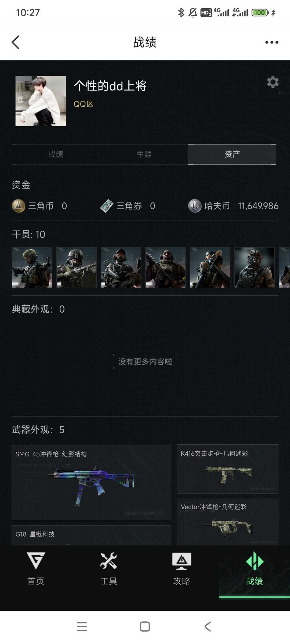Switch to the 生涯 tab
Screen dimensions: 290x644
tap(144, 154)
